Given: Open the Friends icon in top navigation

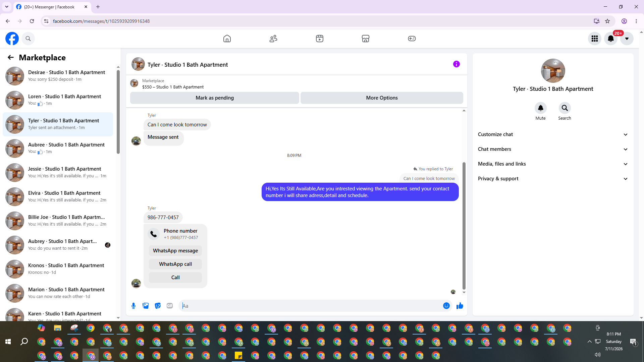Looking at the screenshot, I should click(x=273, y=39).
